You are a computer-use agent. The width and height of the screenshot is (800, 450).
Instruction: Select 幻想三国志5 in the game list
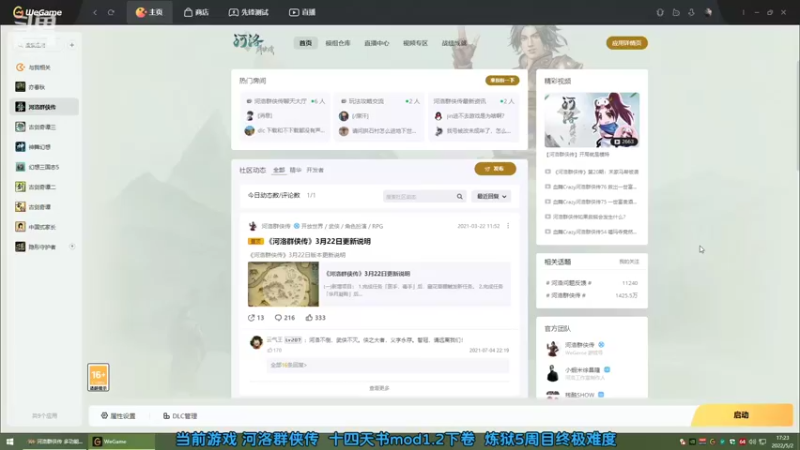[44, 167]
